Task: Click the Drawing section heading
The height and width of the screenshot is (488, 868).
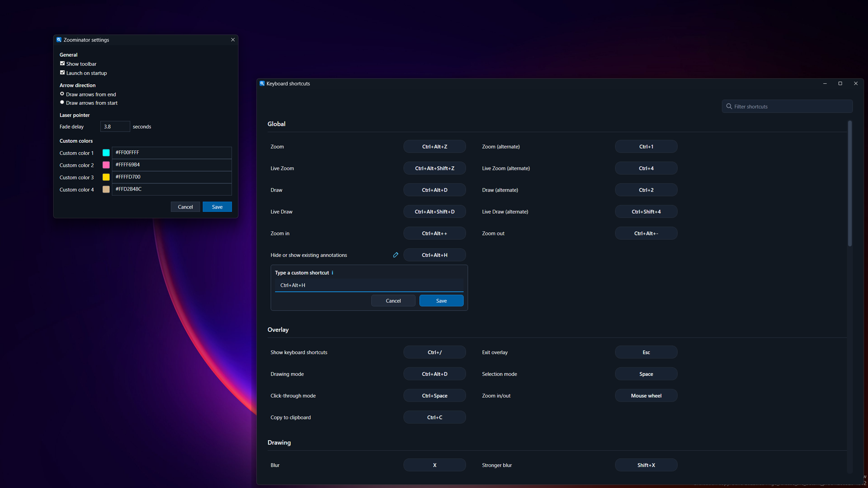Action: (279, 442)
